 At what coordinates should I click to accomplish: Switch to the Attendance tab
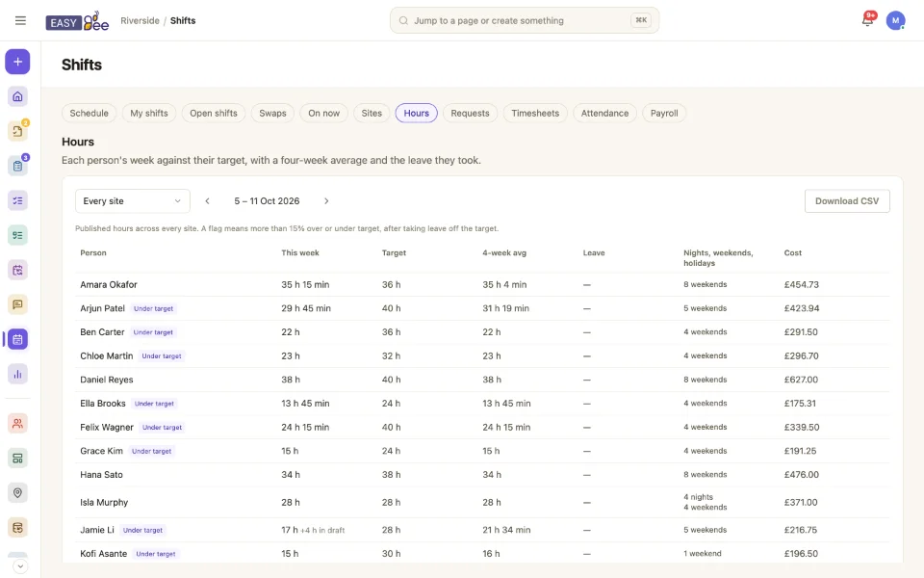coord(604,114)
